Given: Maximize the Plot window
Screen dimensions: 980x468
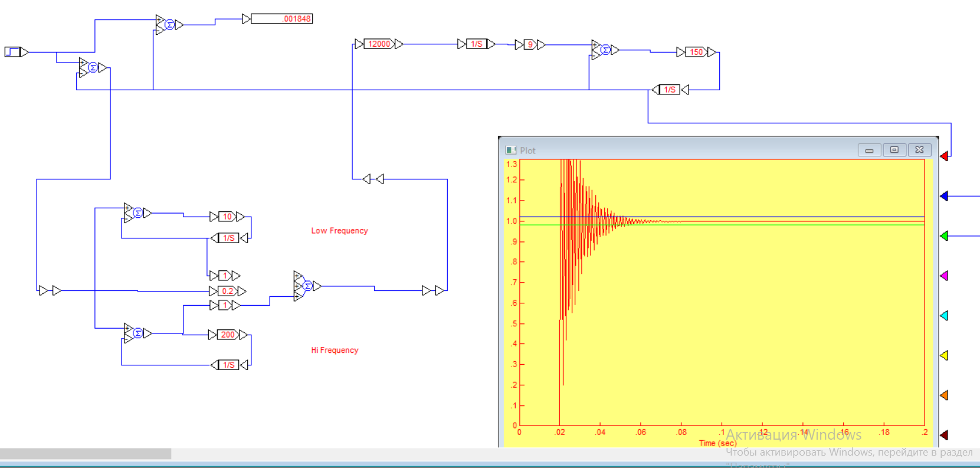Looking at the screenshot, I should [894, 150].
